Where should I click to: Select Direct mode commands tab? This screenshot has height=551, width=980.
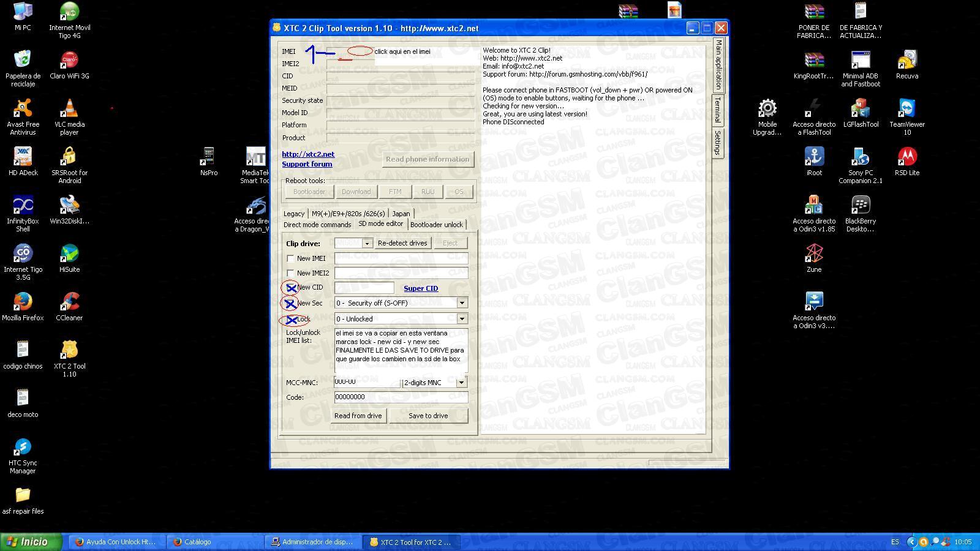(x=317, y=225)
